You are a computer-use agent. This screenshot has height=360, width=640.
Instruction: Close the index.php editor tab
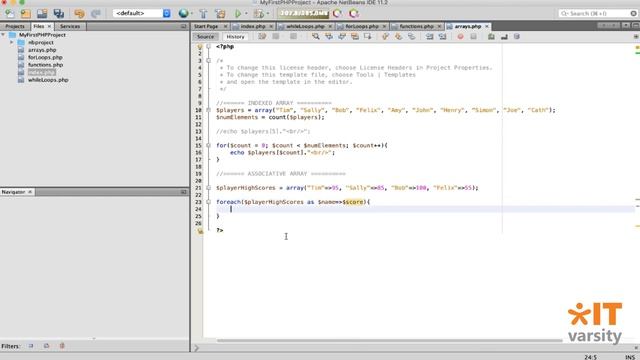coord(271,26)
